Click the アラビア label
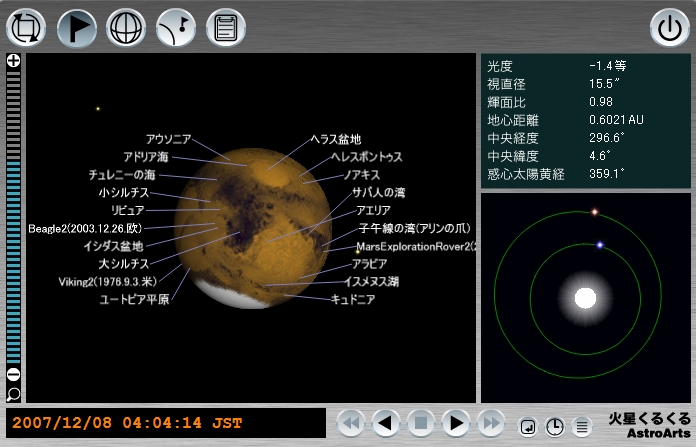Screen dimensions: 696x447 pos(370,264)
